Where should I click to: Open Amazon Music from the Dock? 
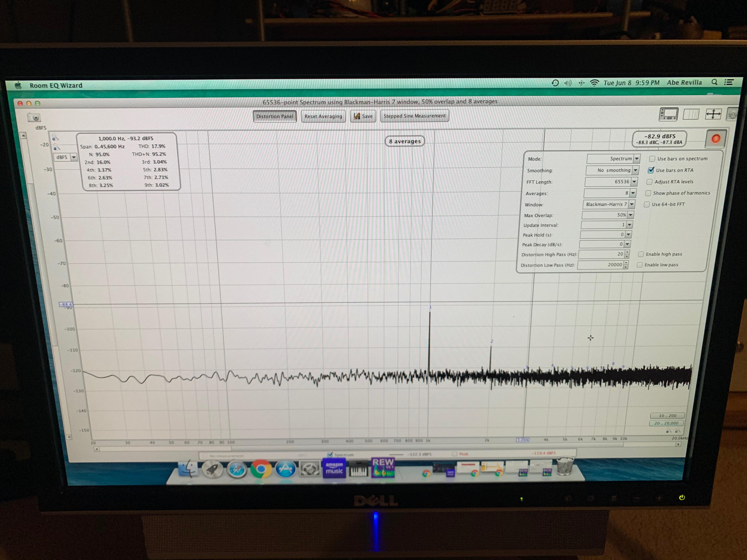[334, 468]
